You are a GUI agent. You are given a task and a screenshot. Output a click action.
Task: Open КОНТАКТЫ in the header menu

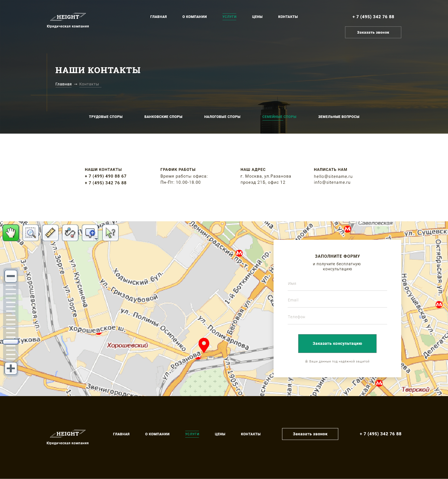coord(288,17)
